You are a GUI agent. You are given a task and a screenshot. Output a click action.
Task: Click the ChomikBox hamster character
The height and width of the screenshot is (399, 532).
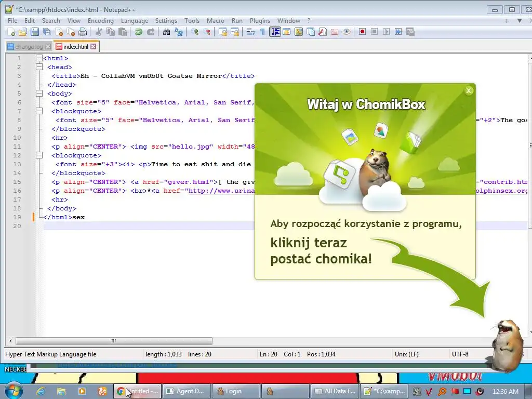[x=507, y=345]
